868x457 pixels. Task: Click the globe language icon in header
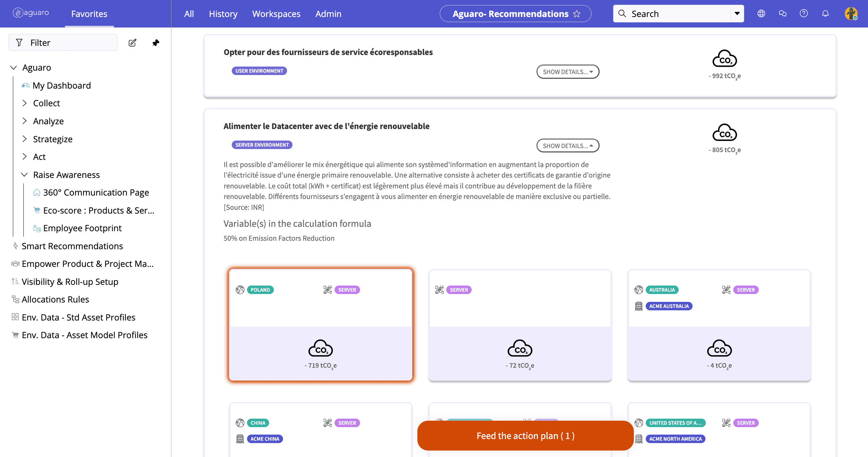(x=761, y=14)
